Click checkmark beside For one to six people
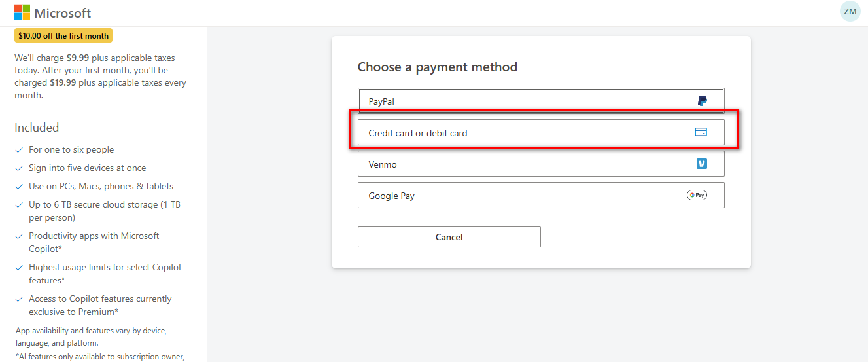Image resolution: width=868 pixels, height=362 pixels. pos(20,150)
